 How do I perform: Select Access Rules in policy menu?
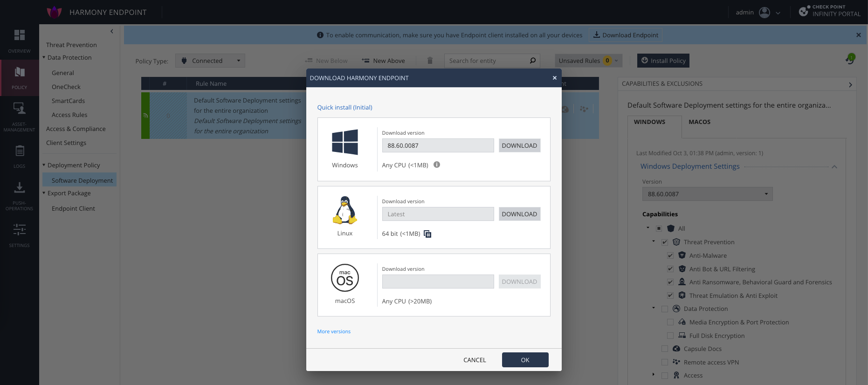69,115
